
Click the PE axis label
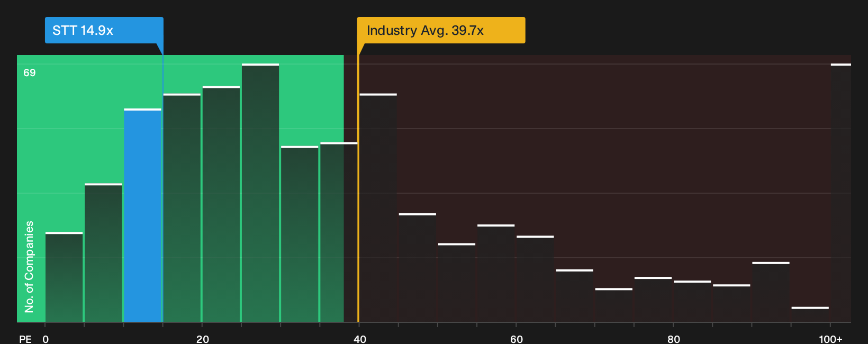coord(25,339)
